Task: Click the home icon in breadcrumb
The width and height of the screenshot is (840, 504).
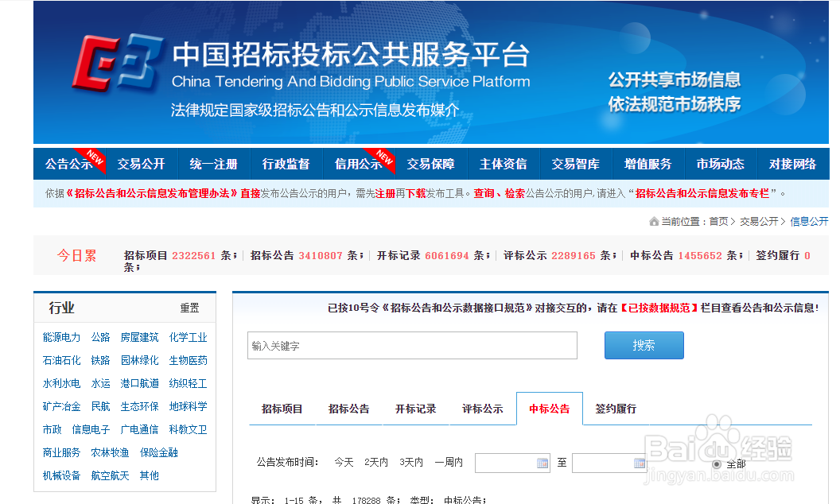Action: pyautogui.click(x=654, y=221)
